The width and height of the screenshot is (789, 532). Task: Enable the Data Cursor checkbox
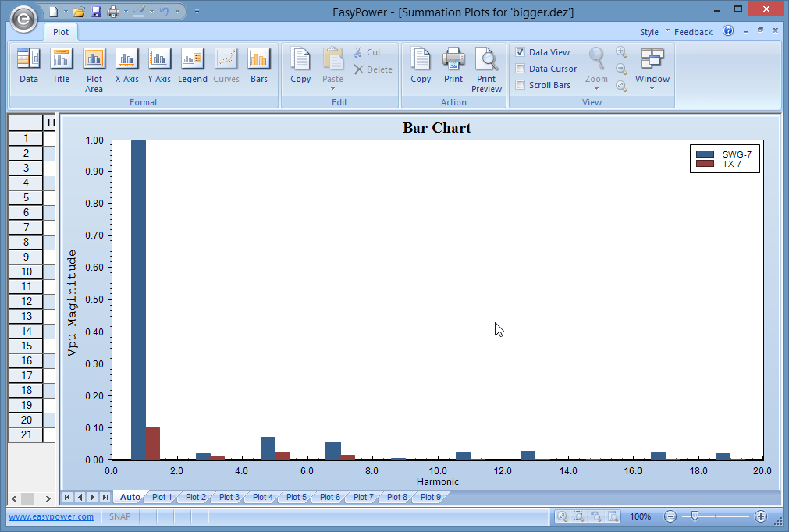(521, 69)
